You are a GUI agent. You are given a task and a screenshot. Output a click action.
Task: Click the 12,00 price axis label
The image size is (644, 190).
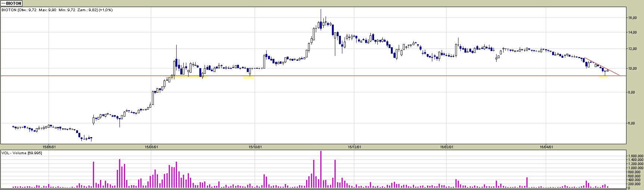coord(632,49)
